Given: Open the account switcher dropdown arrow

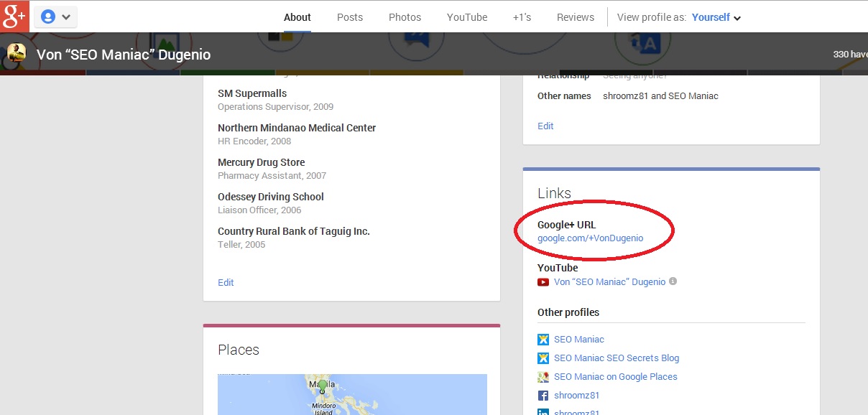Looking at the screenshot, I should [x=66, y=16].
